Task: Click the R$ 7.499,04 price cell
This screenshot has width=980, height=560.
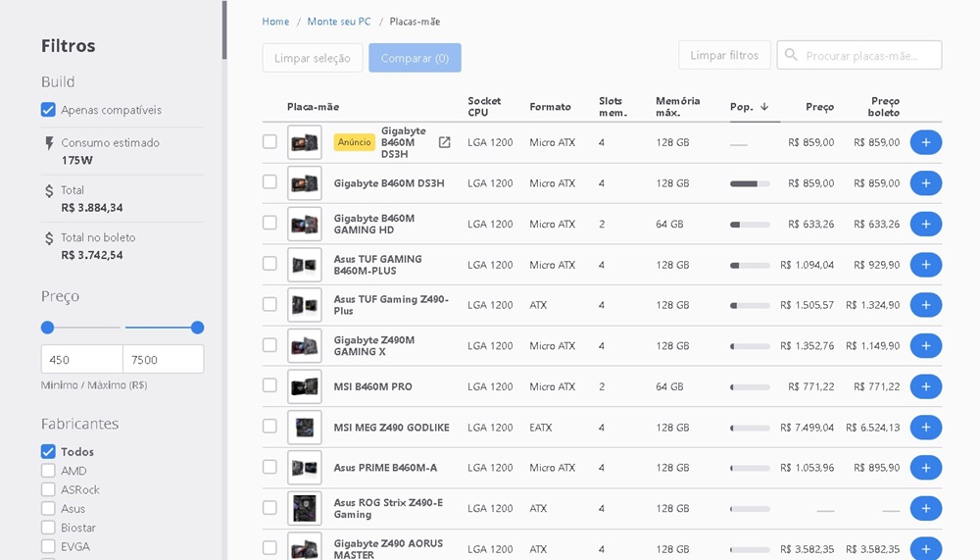Action: point(807,428)
